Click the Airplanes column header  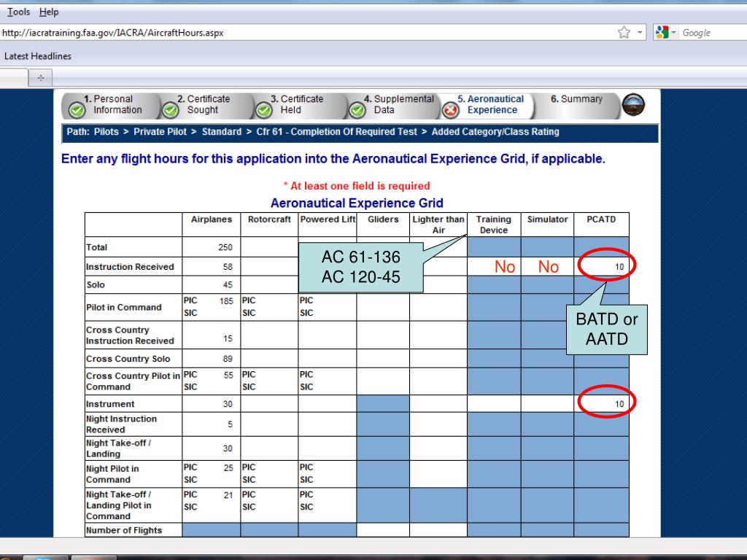212,219
